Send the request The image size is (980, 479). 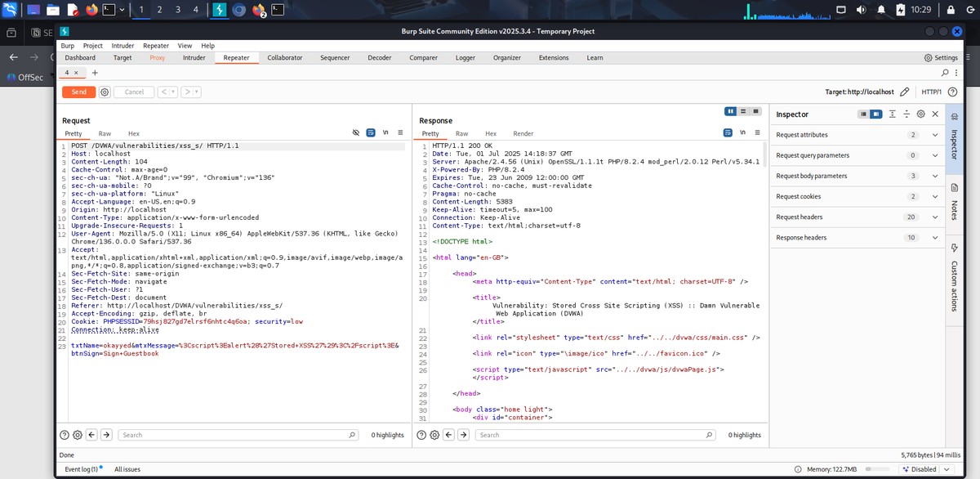(79, 92)
